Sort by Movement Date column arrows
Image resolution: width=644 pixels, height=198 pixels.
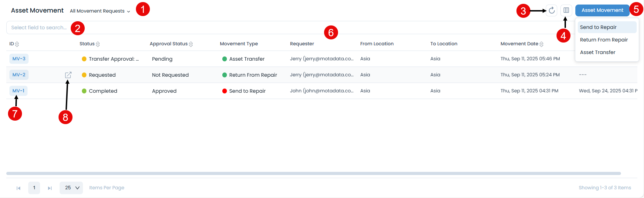pos(541,44)
